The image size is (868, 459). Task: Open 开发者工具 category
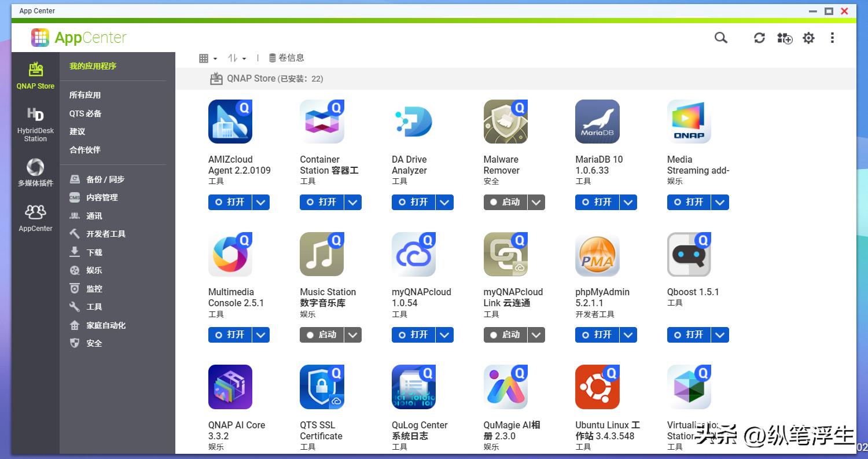coord(97,234)
